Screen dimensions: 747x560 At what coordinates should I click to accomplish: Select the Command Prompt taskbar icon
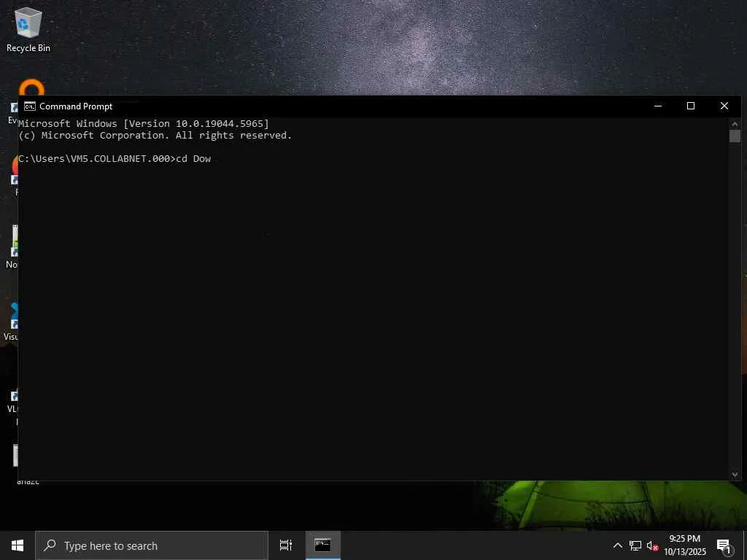pos(322,545)
